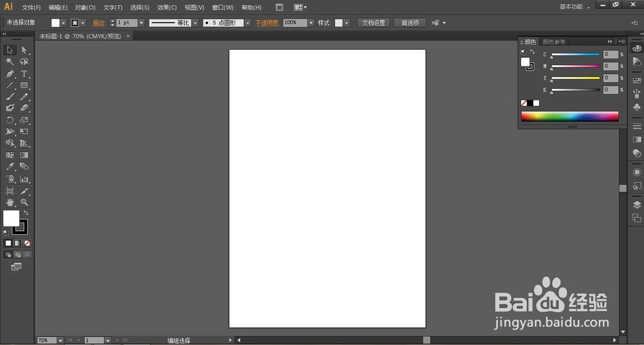Viewport: 644px width, 345px height.
Task: Select the Eraser tool
Action: click(x=24, y=108)
